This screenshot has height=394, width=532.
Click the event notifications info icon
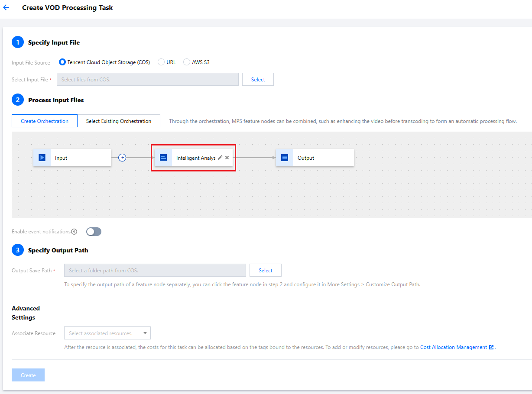74,232
